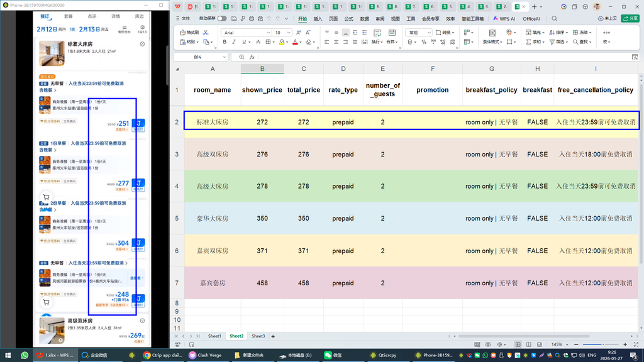Click the zoom magnifier in formula bar
644x362 pixels.
click(x=241, y=57)
